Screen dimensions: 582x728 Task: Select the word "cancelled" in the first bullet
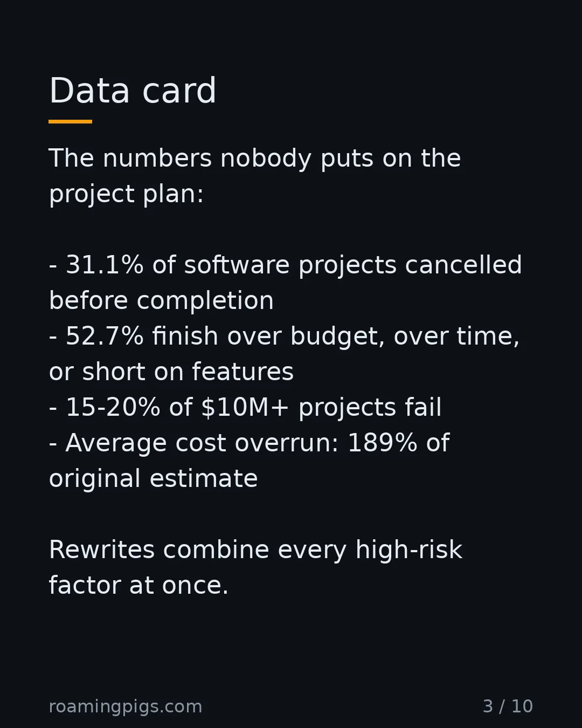[x=463, y=265]
